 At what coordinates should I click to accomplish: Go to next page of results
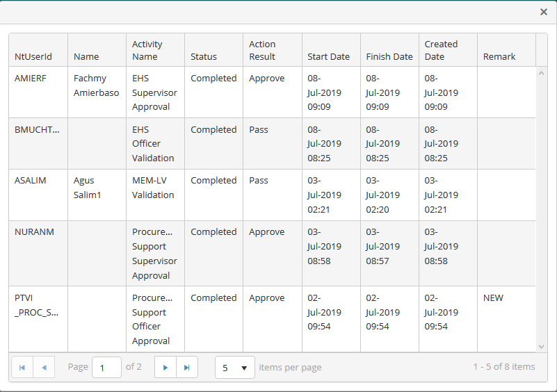coord(165,367)
